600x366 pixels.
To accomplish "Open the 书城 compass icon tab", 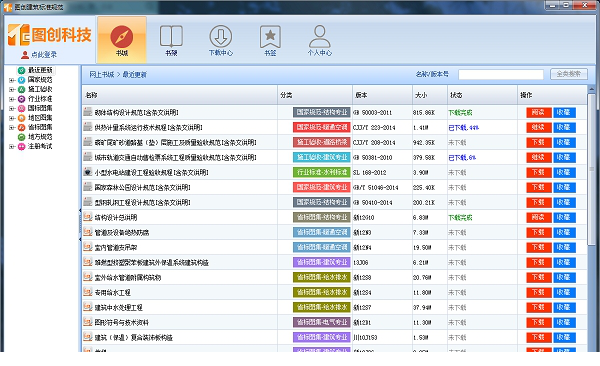I will pyautogui.click(x=122, y=40).
